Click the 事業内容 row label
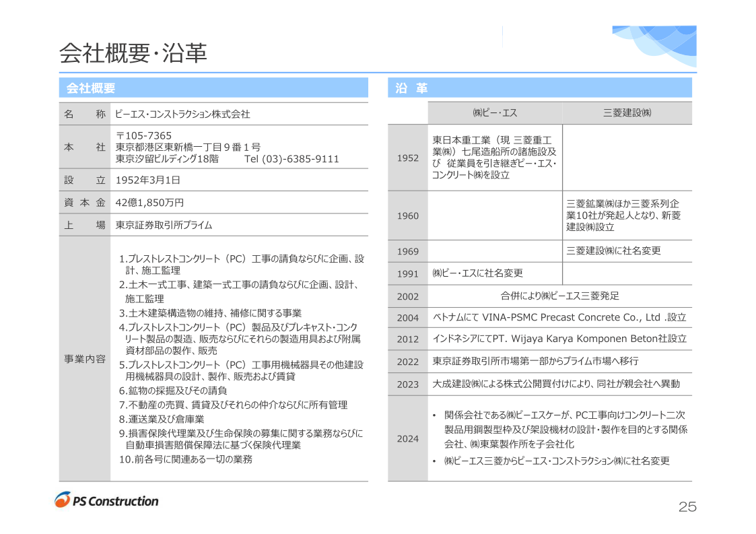The image size is (756, 534). click(85, 359)
